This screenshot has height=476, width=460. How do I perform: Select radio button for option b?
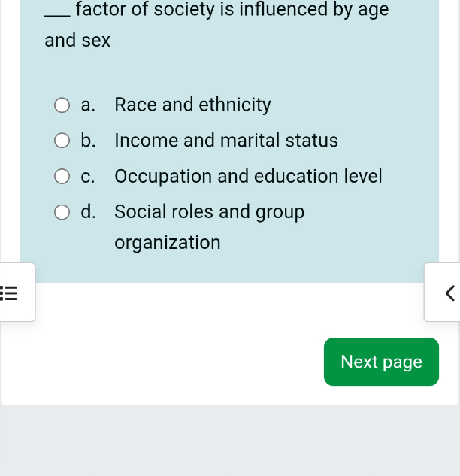point(62,141)
